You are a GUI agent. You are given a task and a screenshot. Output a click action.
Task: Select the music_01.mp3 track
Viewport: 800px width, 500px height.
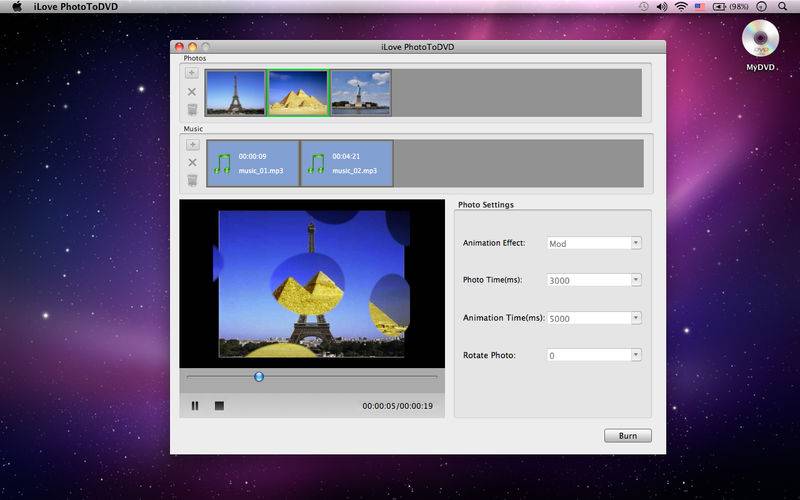253,163
